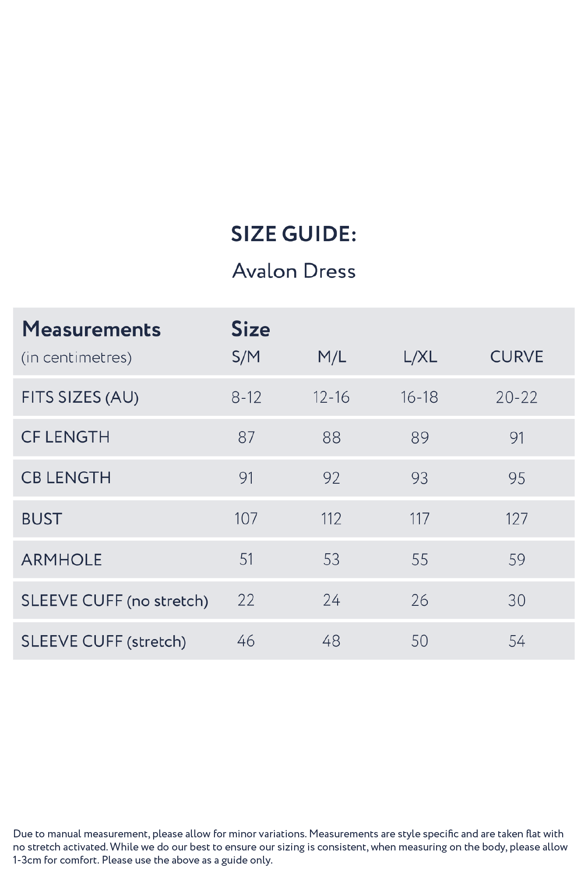
Task: Click the ARMHOLE row label
Action: [62, 560]
